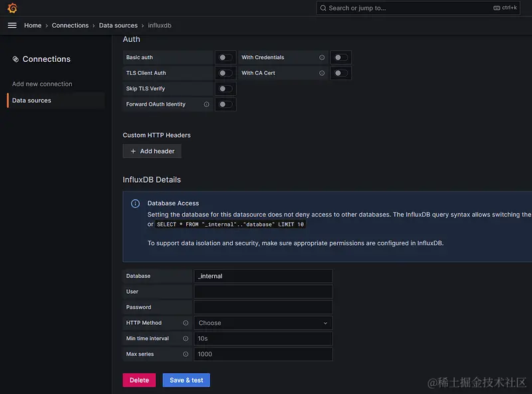Toggle the TLS Client Auth switch
This screenshot has width=532, height=394.
pyautogui.click(x=226, y=73)
